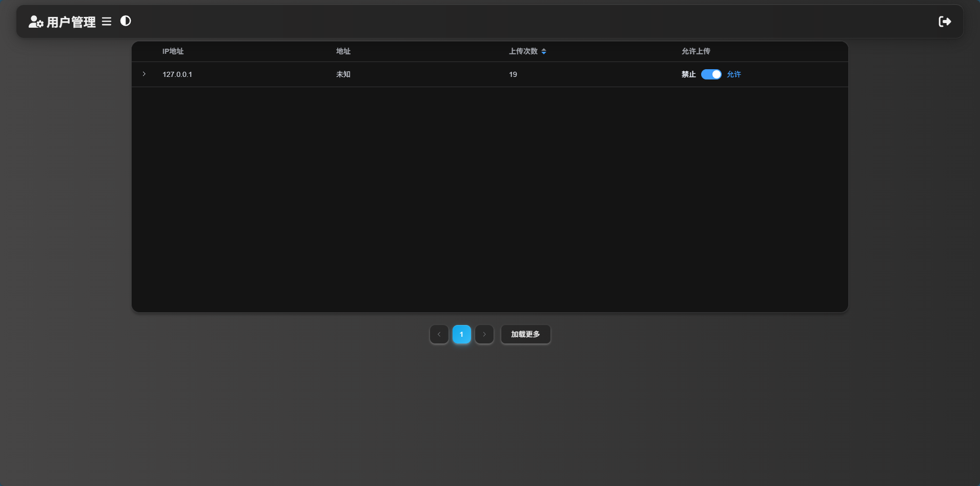The image size is (980, 486).
Task: Go to previous page arrow
Action: pyautogui.click(x=439, y=334)
